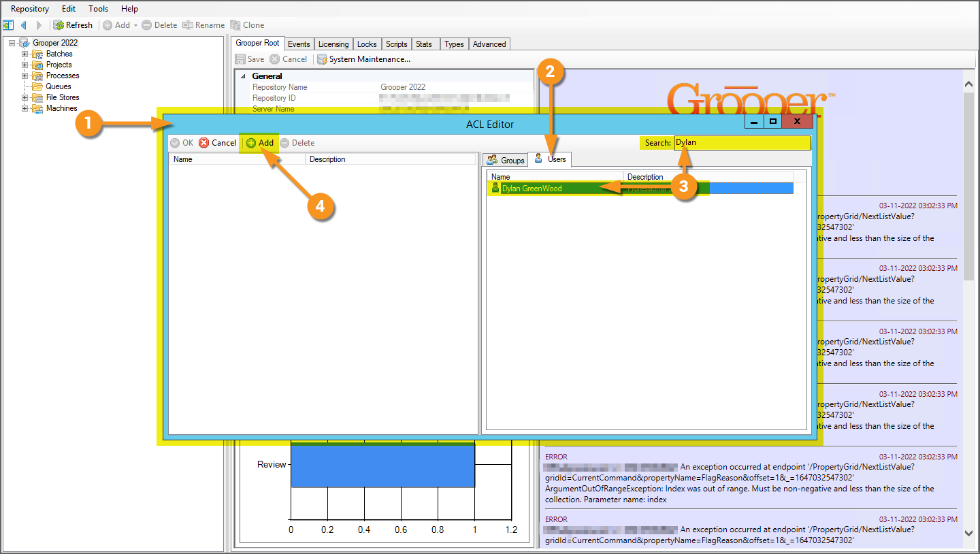Click the main toolbar Delete button
Screen dimensions: 980x554
click(159, 25)
